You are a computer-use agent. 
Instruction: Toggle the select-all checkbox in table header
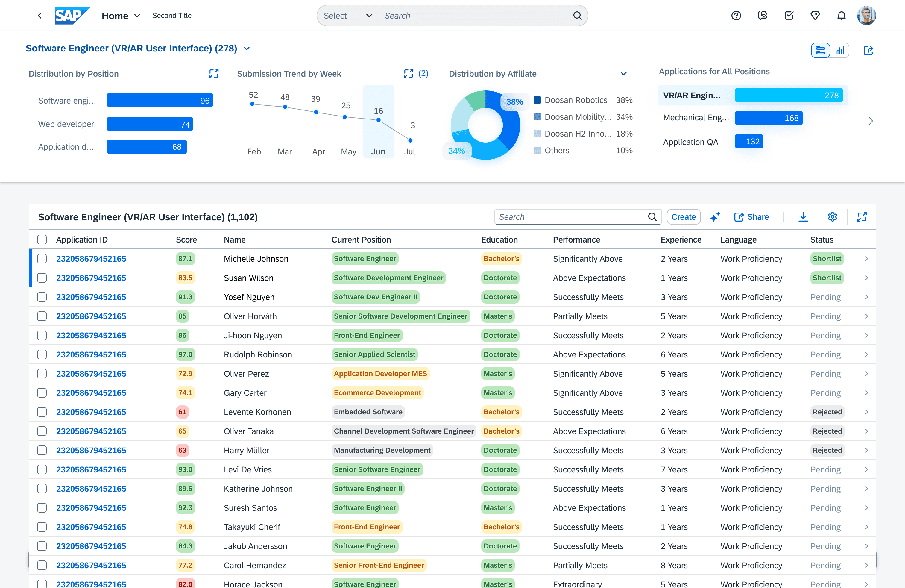[x=42, y=240]
